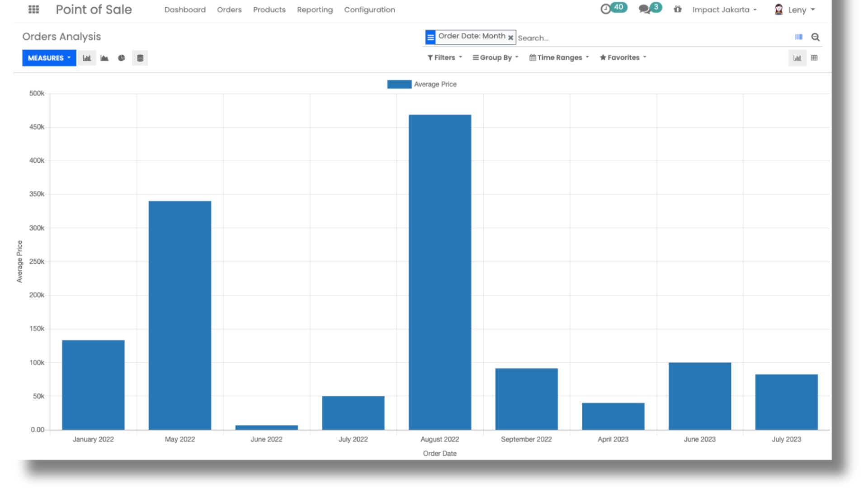Click the January 2022 bar
This screenshot has width=868, height=488.
(93, 385)
